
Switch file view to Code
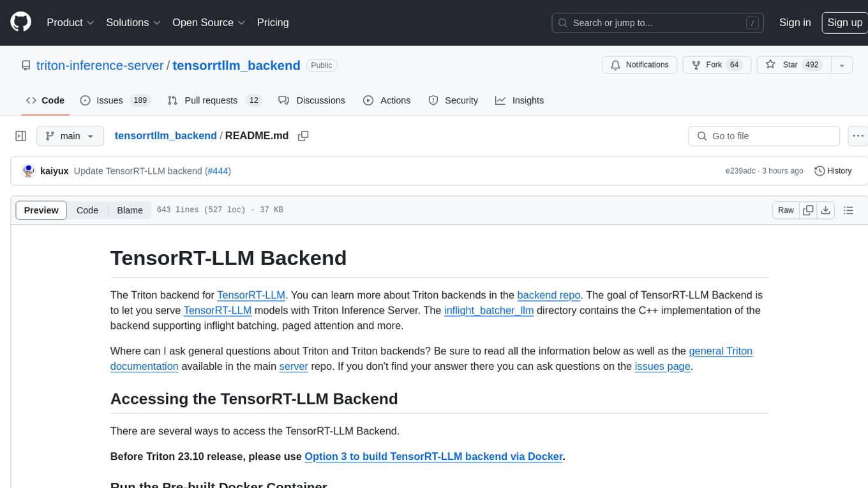[87, 210]
